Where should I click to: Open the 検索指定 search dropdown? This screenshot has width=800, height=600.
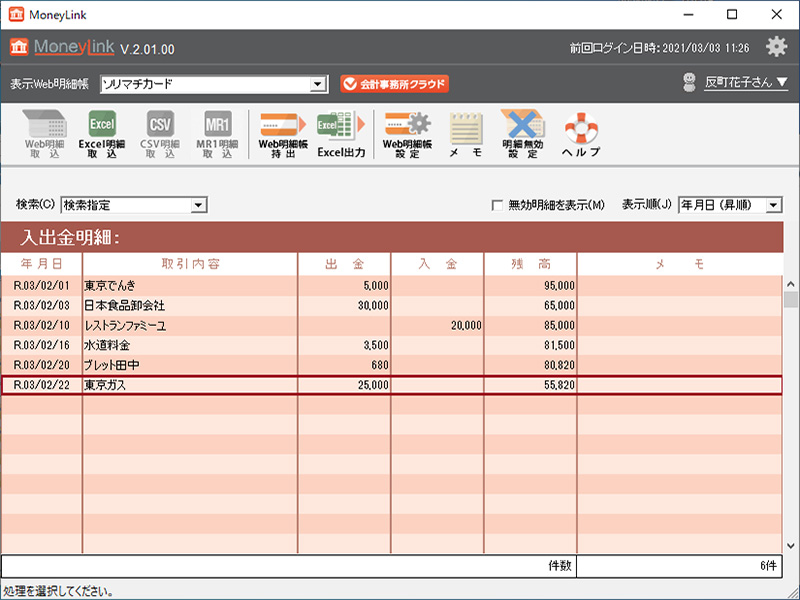click(198, 205)
